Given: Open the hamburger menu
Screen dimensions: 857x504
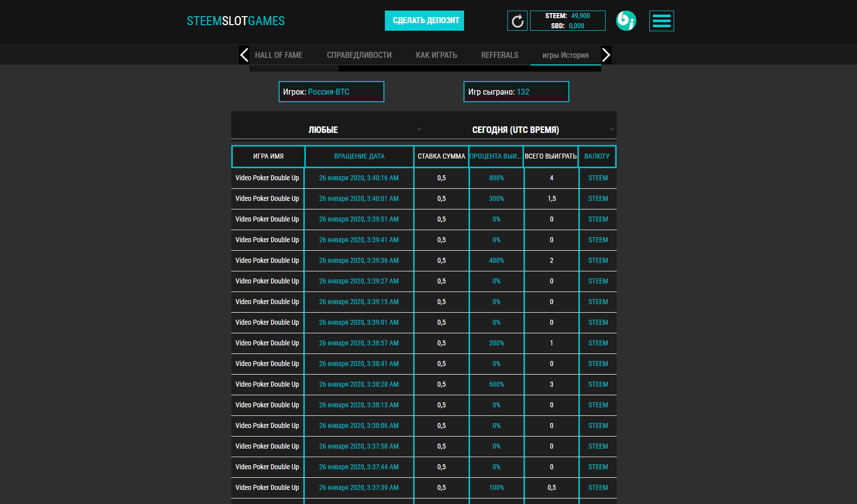Looking at the screenshot, I should point(661,21).
